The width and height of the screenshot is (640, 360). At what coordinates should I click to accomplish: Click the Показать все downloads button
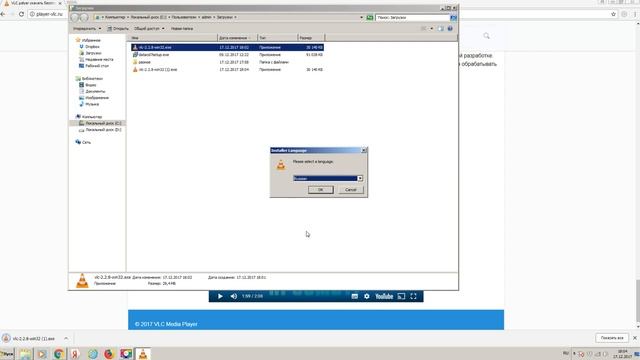[612, 338]
